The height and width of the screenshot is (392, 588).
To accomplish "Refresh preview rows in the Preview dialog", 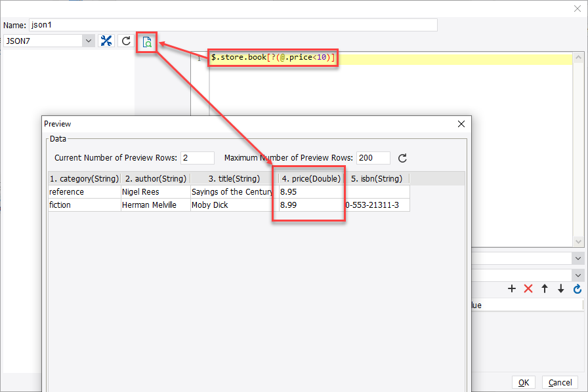I will pos(402,158).
